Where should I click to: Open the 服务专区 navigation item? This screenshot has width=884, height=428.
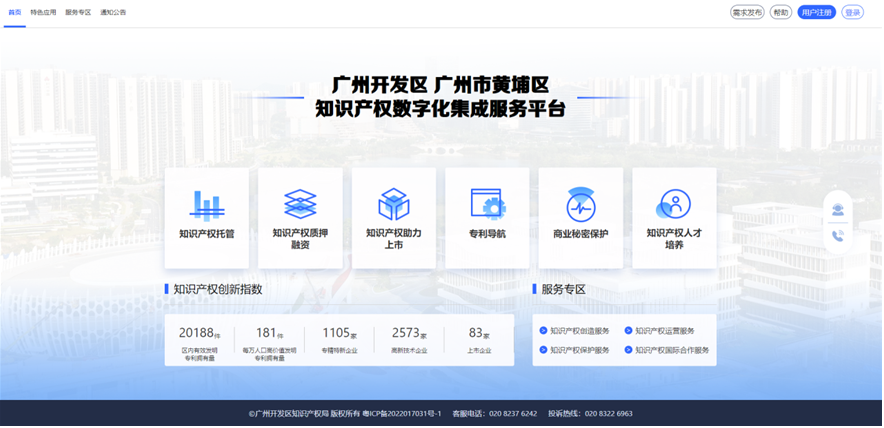point(78,12)
